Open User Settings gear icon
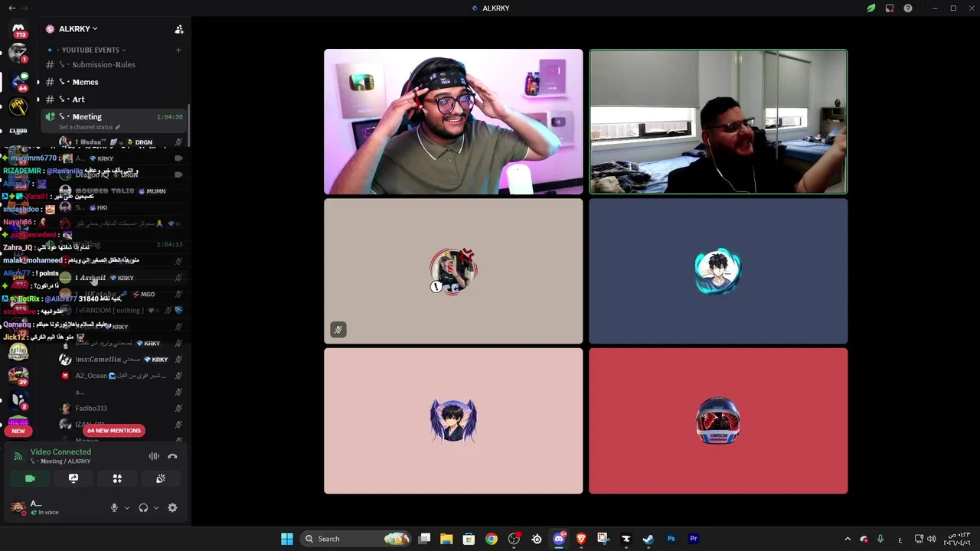The width and height of the screenshot is (980, 551). tap(172, 507)
